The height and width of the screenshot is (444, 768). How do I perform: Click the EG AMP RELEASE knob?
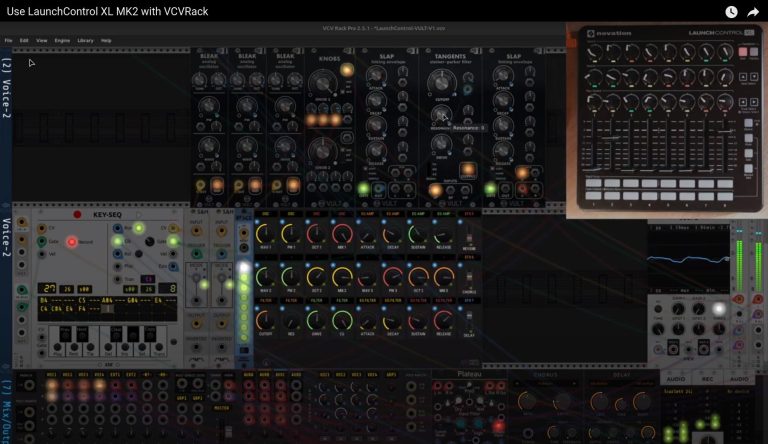pos(444,234)
